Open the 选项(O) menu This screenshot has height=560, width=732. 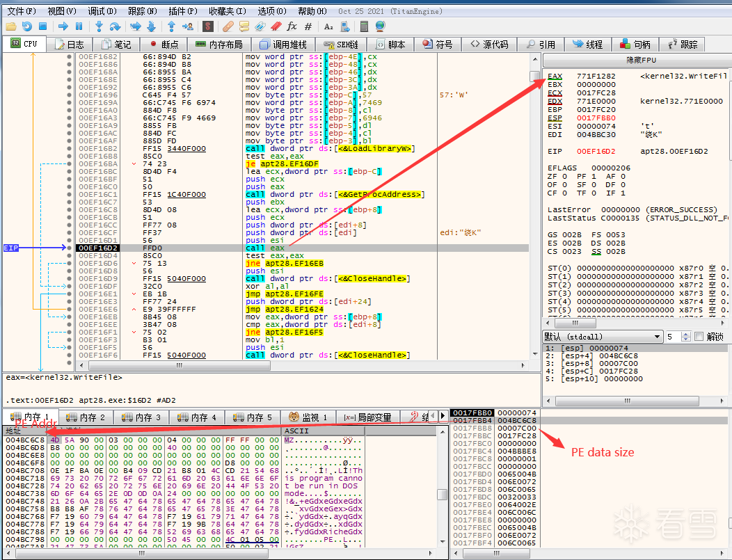click(271, 11)
